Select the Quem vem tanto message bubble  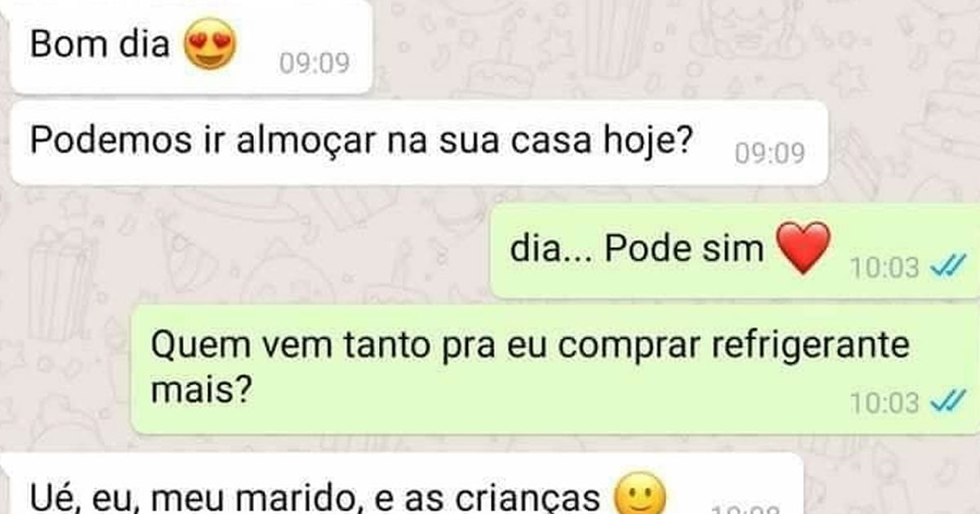[555, 370]
